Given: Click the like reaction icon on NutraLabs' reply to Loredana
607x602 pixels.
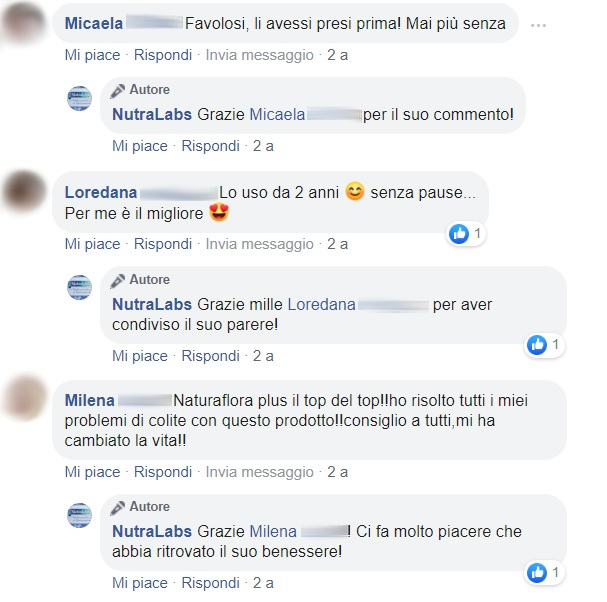Looking at the screenshot, I should click(x=537, y=345).
